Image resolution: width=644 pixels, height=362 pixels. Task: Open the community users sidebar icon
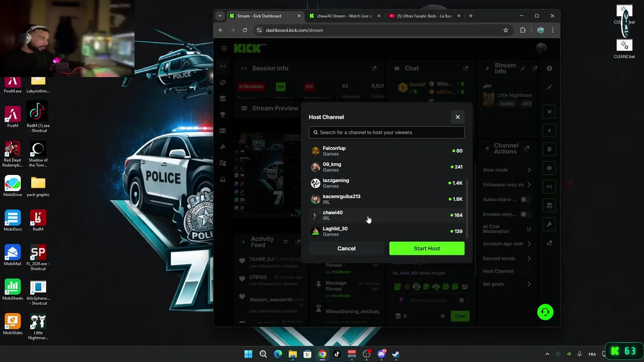click(x=222, y=163)
